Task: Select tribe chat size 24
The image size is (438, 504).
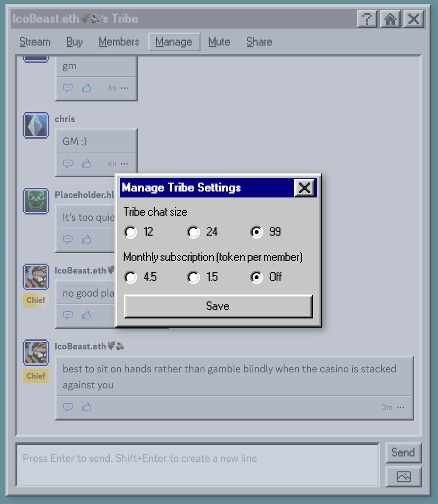Action: click(193, 231)
